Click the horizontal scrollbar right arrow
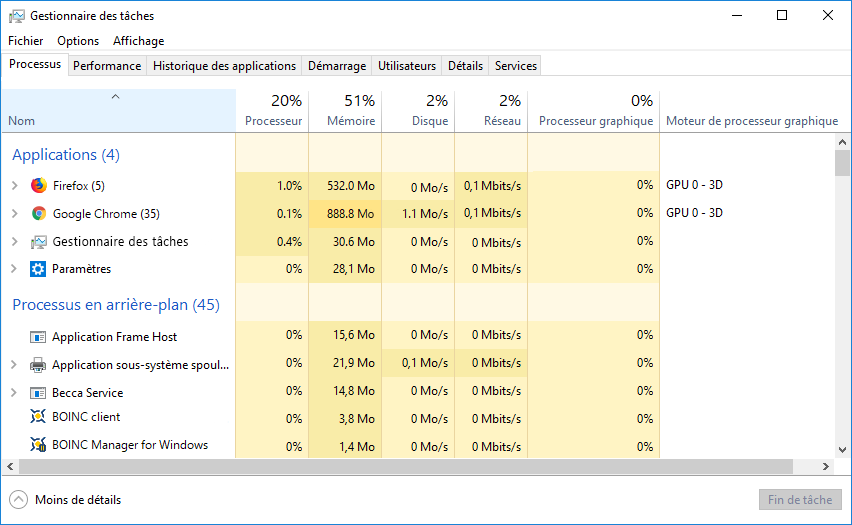This screenshot has height=525, width=852. tap(825, 466)
